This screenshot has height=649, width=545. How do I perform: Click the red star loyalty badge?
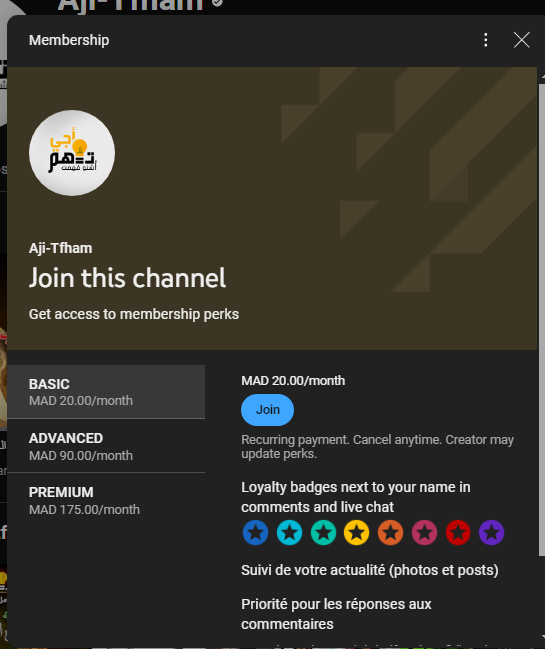[x=458, y=532]
